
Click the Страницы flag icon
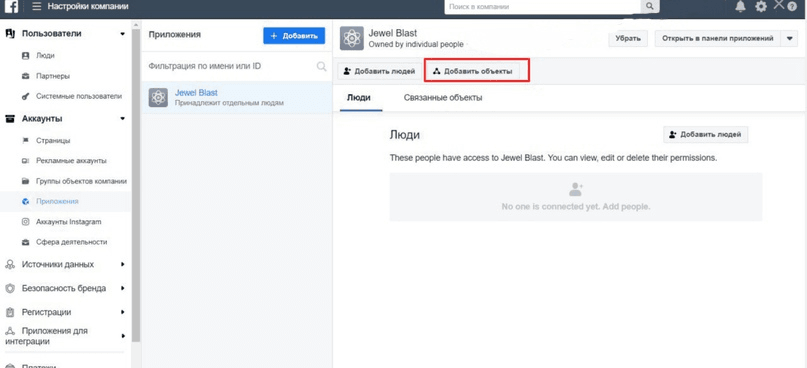(25, 141)
